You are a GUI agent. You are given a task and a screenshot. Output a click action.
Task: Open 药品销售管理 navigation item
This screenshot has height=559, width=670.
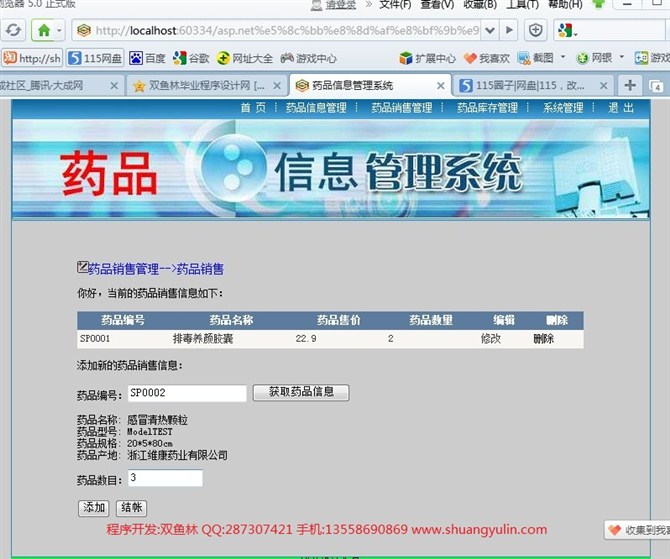click(402, 107)
